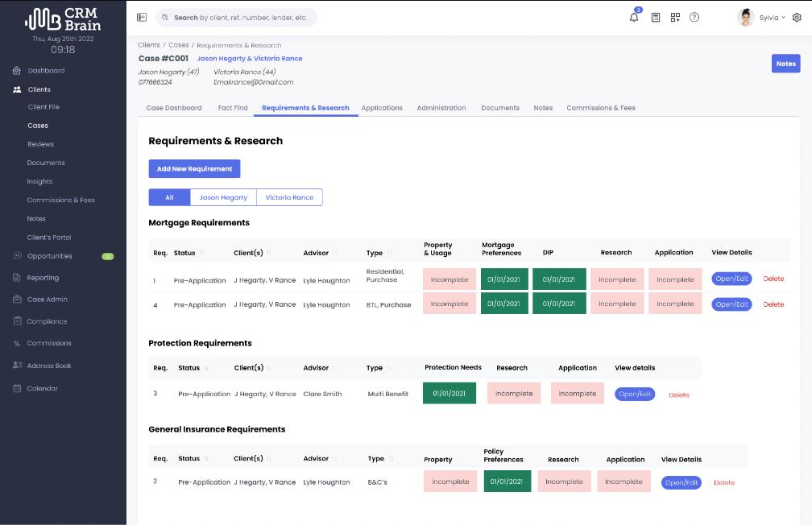Click Incomplete Property & Usage for Residential Purchase

pos(449,279)
